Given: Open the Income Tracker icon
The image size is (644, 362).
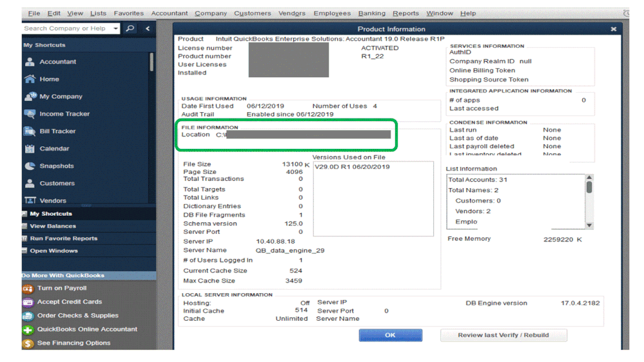Looking at the screenshot, I should point(30,114).
